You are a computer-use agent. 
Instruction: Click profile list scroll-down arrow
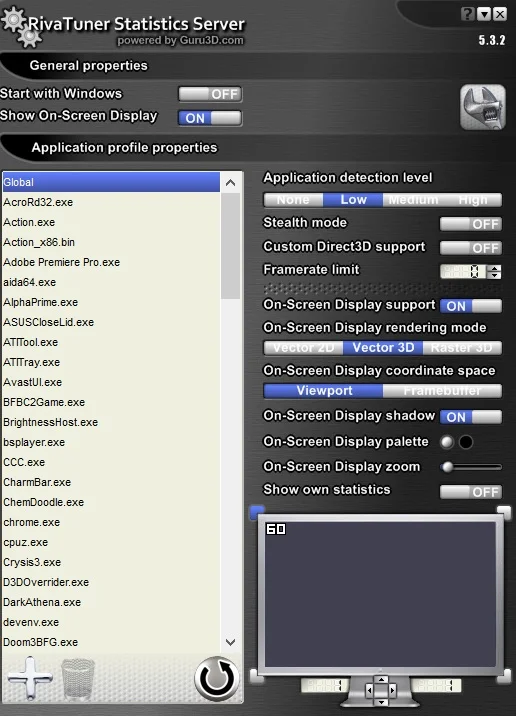pos(231,642)
